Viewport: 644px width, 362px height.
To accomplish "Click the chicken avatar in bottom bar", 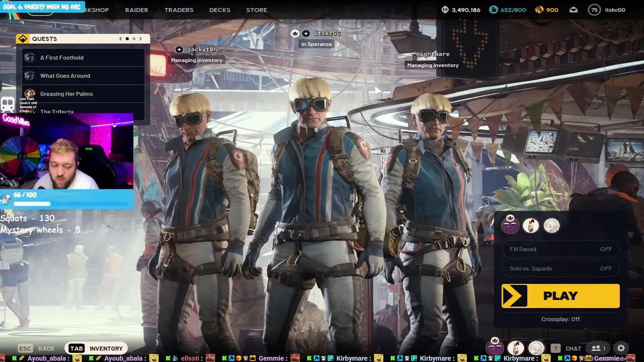I will 515,348.
